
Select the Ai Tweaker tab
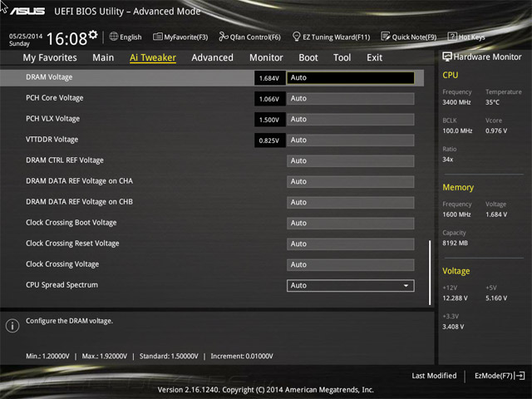[153, 57]
